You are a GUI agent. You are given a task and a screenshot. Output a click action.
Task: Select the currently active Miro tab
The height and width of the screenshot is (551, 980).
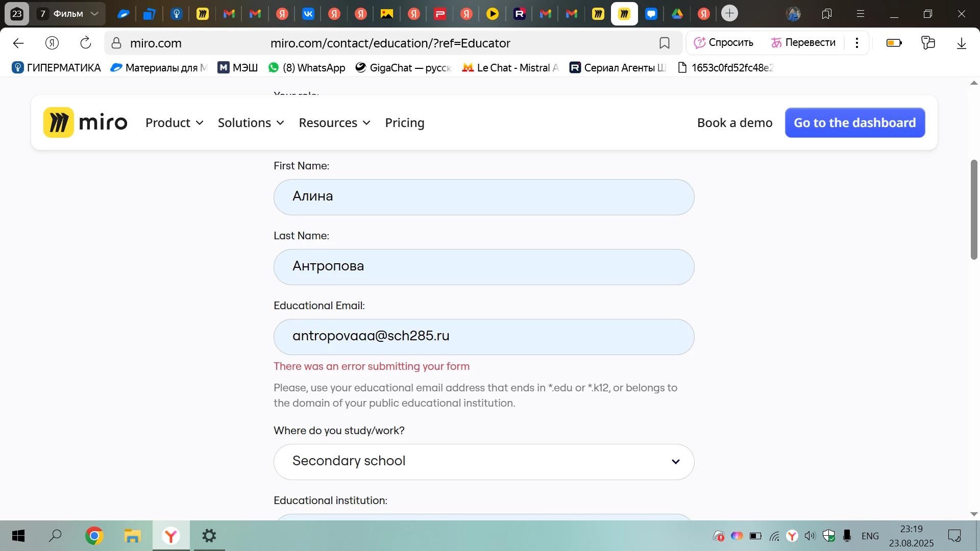pos(625,14)
